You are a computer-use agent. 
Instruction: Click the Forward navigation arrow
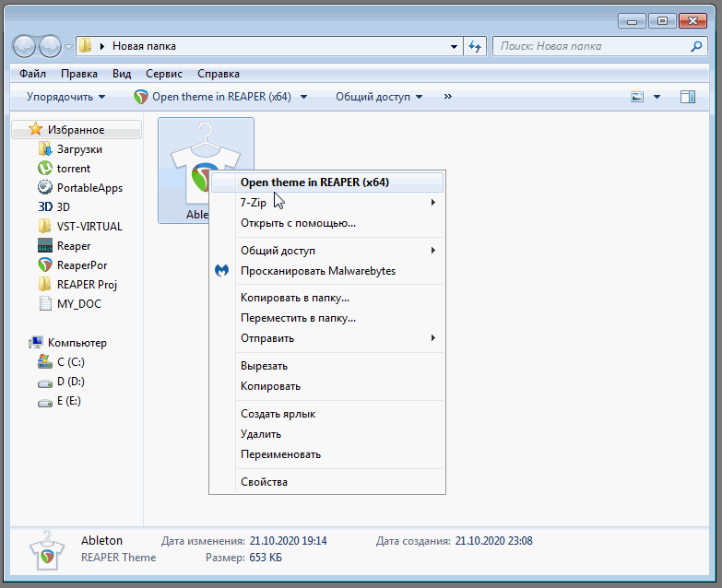click(x=50, y=46)
